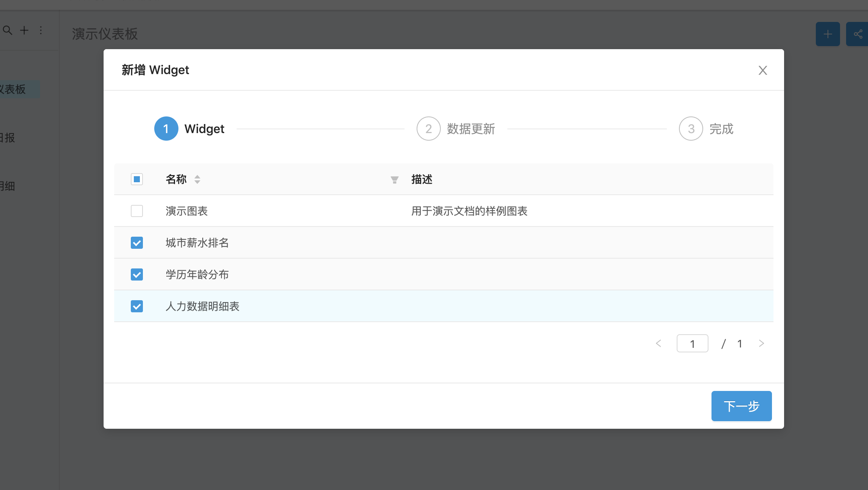Uncheck the 城市薪水排名 checkbox
The width and height of the screenshot is (868, 490).
tap(137, 243)
